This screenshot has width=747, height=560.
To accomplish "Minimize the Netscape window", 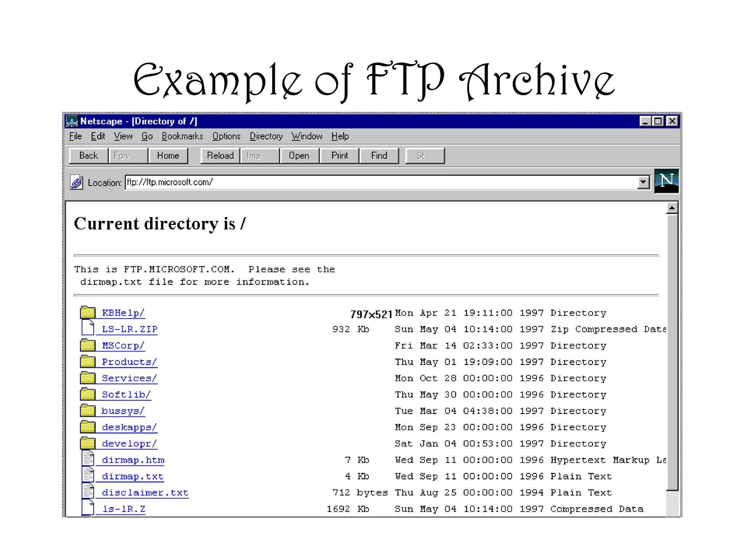I will 645,121.
